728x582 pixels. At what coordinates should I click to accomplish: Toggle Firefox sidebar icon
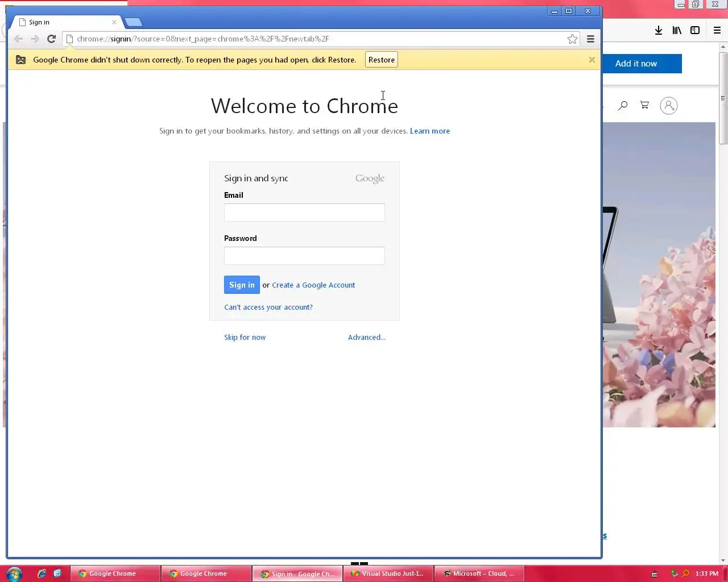pyautogui.click(x=695, y=30)
